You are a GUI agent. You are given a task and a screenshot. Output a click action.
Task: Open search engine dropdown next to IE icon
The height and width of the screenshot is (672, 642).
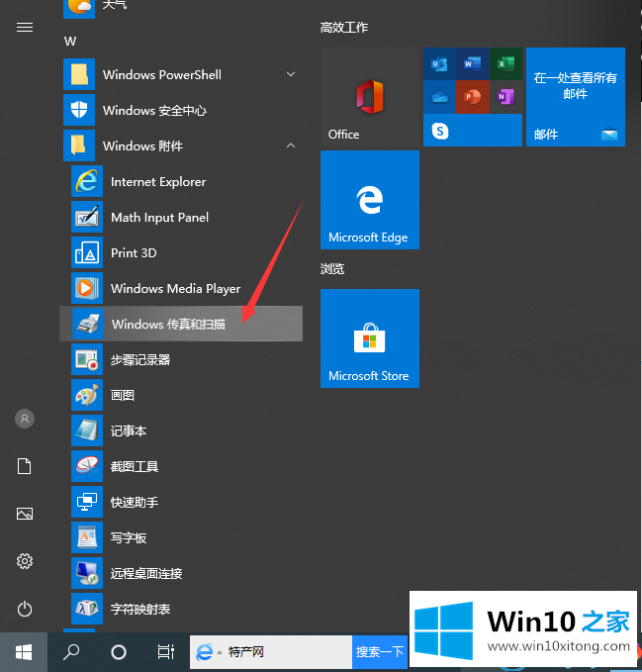[220, 653]
